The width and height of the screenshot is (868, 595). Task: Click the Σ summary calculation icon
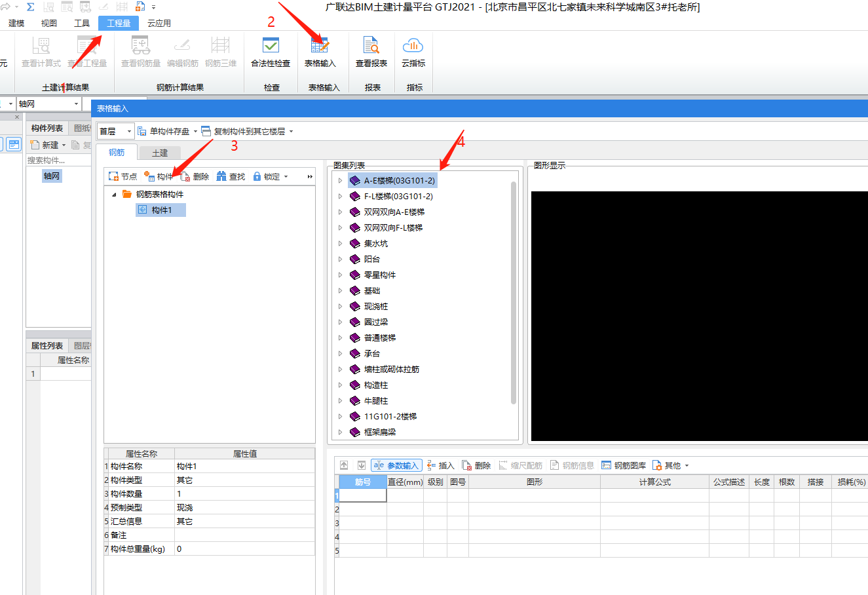30,7
